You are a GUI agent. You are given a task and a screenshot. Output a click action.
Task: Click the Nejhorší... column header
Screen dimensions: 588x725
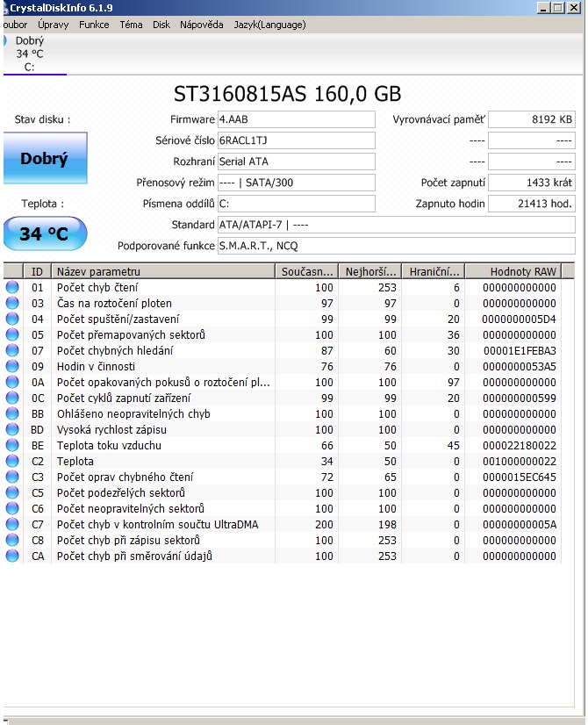pyautogui.click(x=370, y=271)
